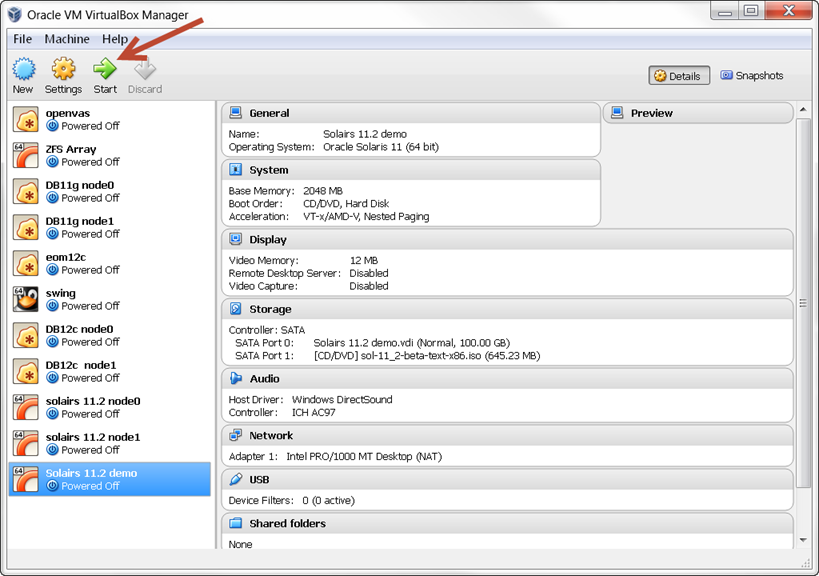Click the solairs 11.2 node0 VM icon

[x=26, y=408]
